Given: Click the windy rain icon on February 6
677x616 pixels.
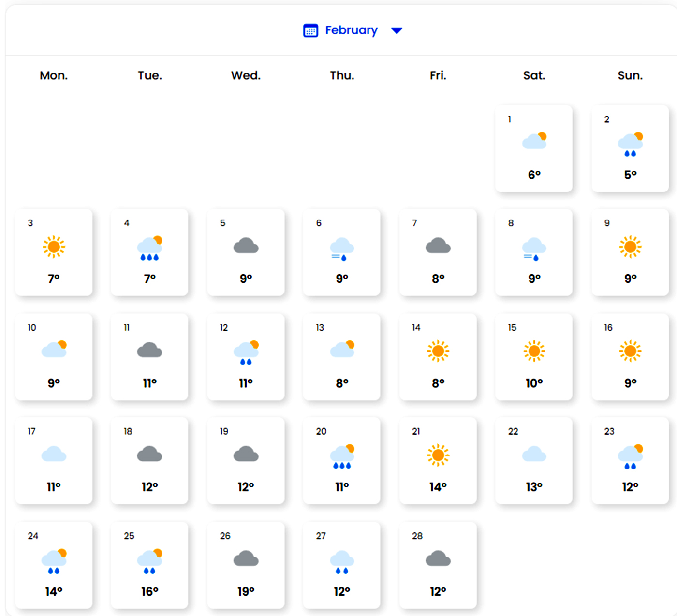Looking at the screenshot, I should click(x=342, y=249).
